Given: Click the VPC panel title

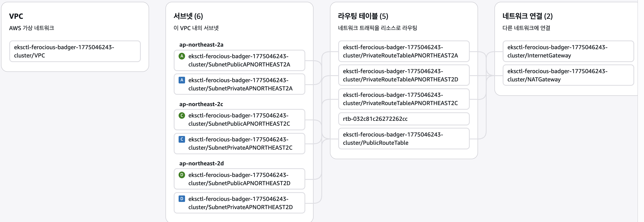Looking at the screenshot, I should [x=16, y=16].
